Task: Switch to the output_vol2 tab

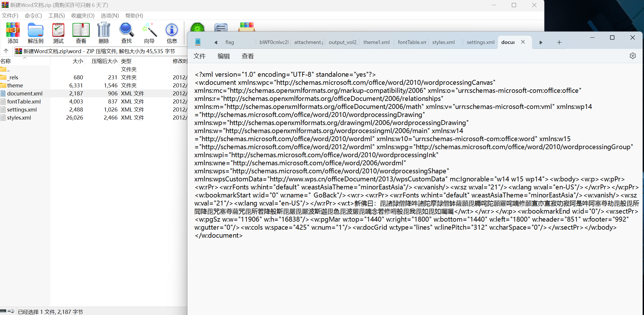Action: pos(343,42)
